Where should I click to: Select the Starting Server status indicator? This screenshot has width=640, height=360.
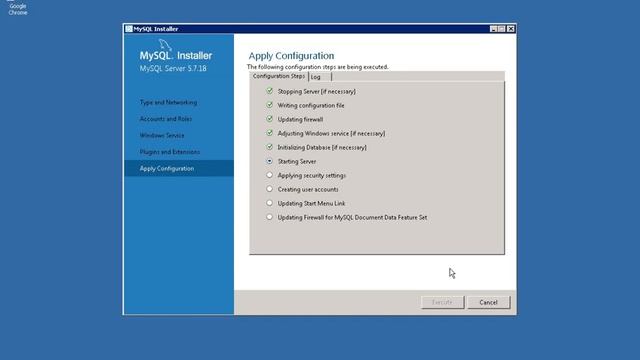pyautogui.click(x=269, y=161)
